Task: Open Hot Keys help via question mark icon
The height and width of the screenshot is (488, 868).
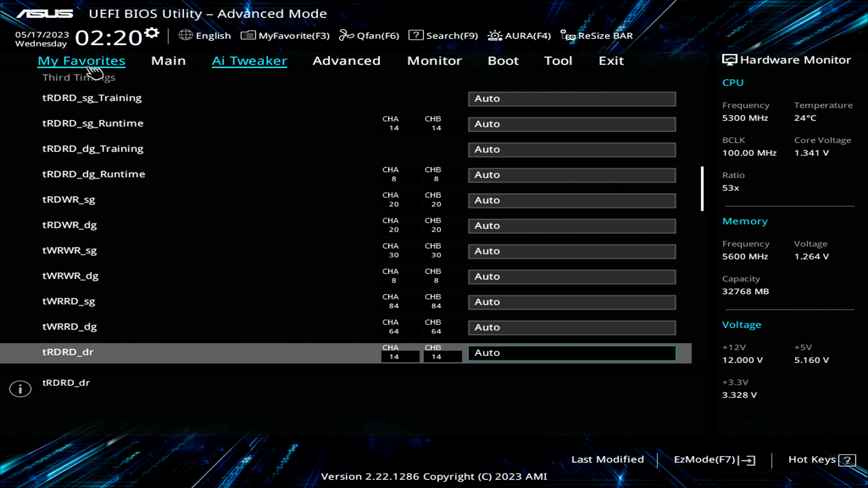Action: [x=846, y=460]
